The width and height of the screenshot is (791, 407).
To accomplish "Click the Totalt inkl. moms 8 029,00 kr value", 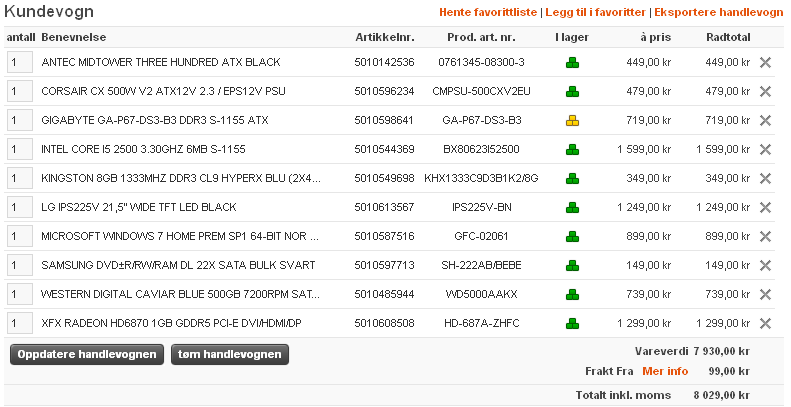I will (721, 395).
